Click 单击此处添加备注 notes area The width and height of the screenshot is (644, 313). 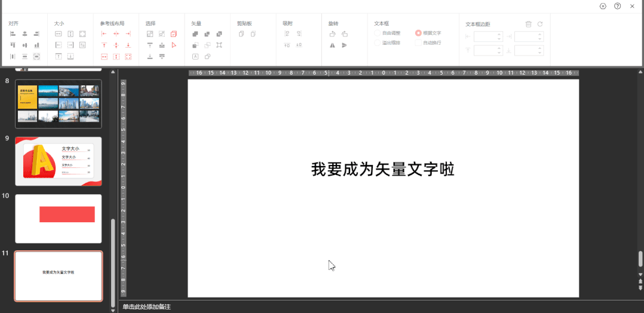146,307
